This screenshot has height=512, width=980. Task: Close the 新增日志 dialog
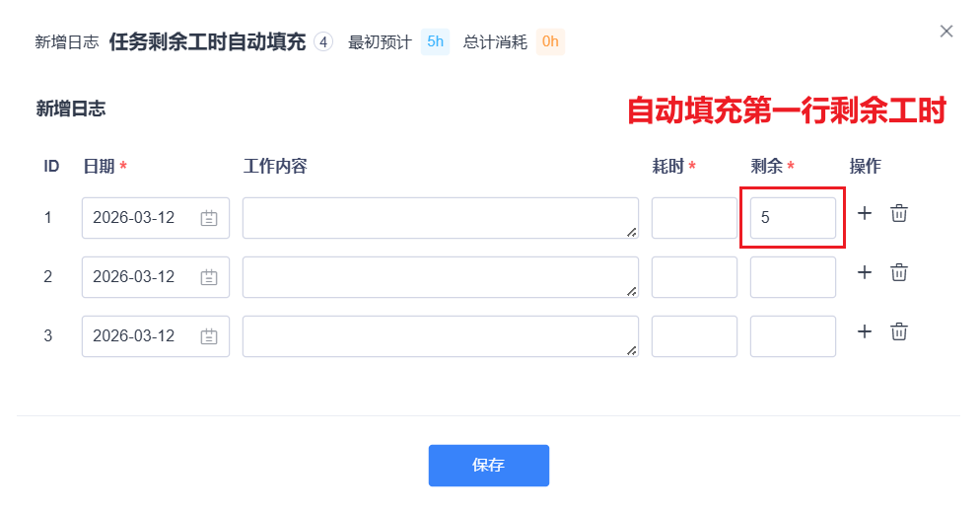pyautogui.click(x=946, y=32)
